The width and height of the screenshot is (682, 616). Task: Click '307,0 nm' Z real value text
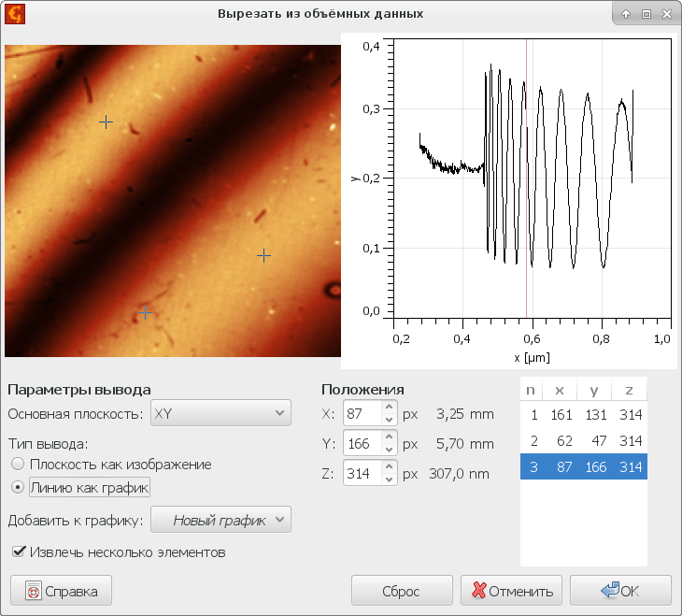click(x=460, y=473)
